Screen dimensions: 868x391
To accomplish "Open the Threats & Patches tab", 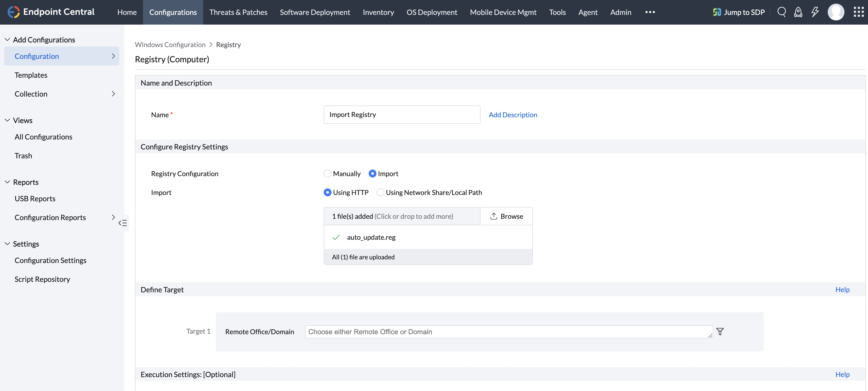I will pos(238,12).
